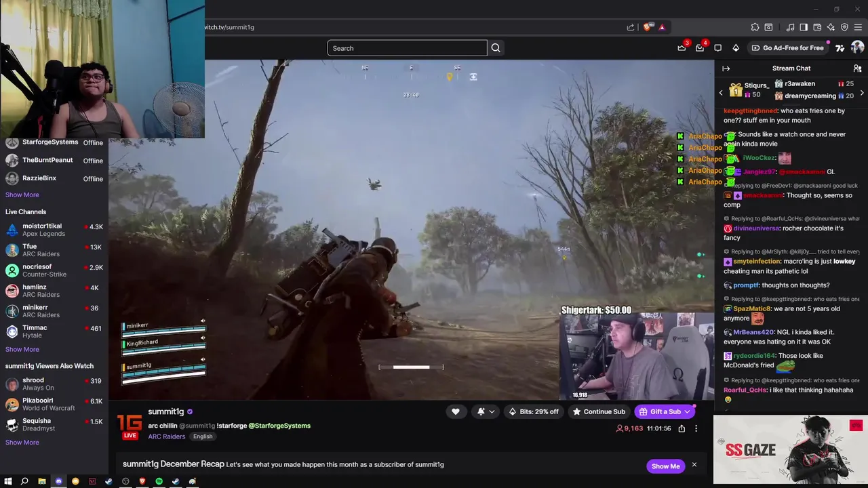This screenshot has width=868, height=488.
Task: Open the browser extensions puzzle icon
Action: coord(755,27)
